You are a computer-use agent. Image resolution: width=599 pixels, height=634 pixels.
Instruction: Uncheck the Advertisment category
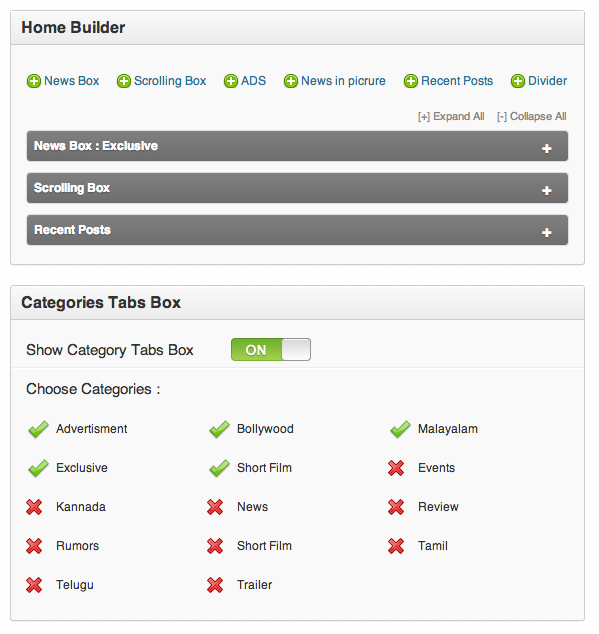tap(38, 429)
